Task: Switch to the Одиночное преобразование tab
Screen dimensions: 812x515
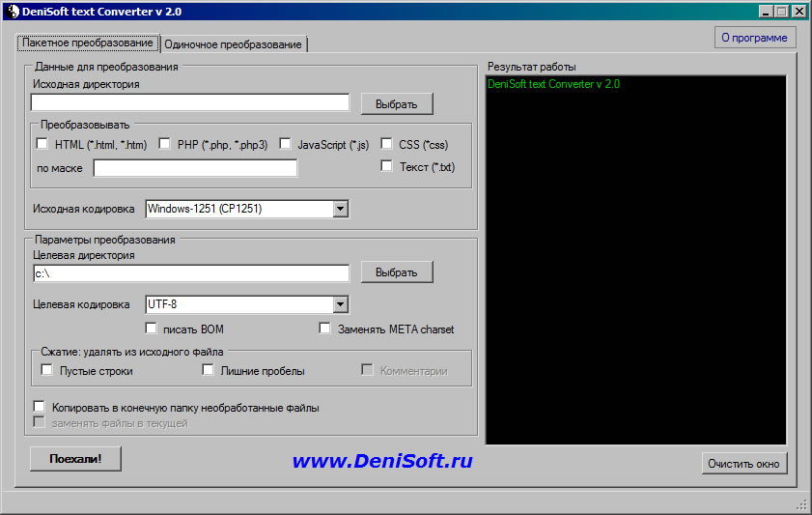Action: point(233,44)
